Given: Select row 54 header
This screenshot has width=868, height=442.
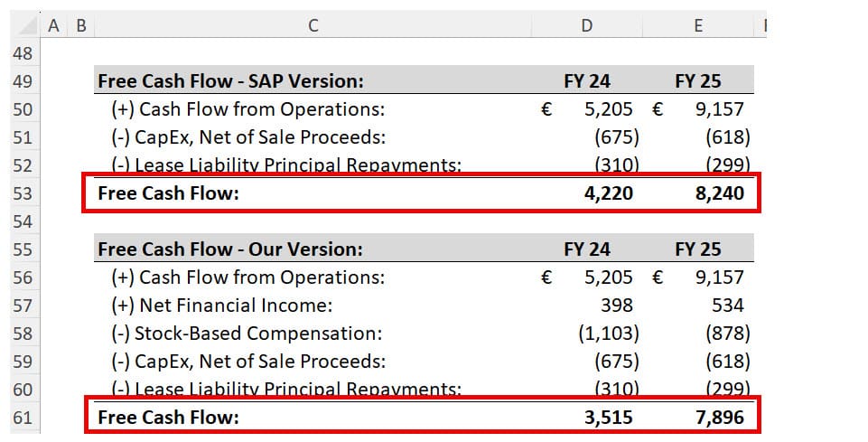Looking at the screenshot, I should click(25, 221).
